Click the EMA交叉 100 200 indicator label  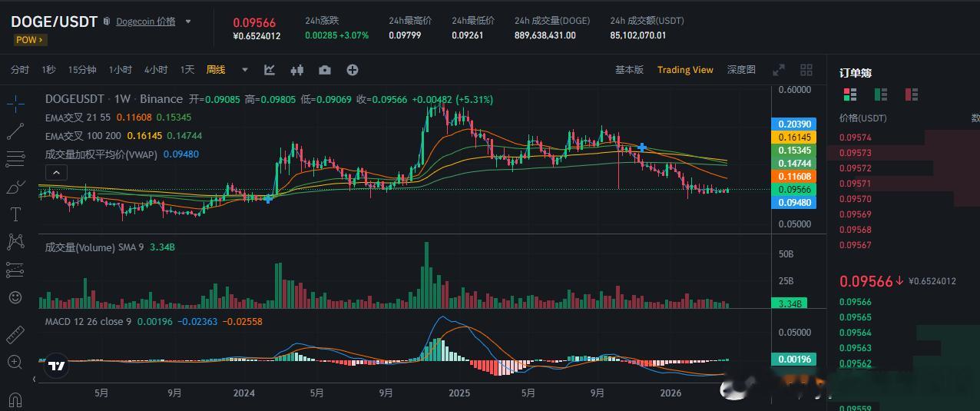tap(83, 136)
